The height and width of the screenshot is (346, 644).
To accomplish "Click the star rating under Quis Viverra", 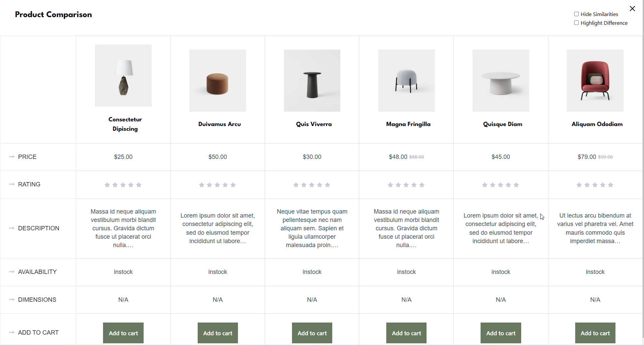I will tap(312, 185).
